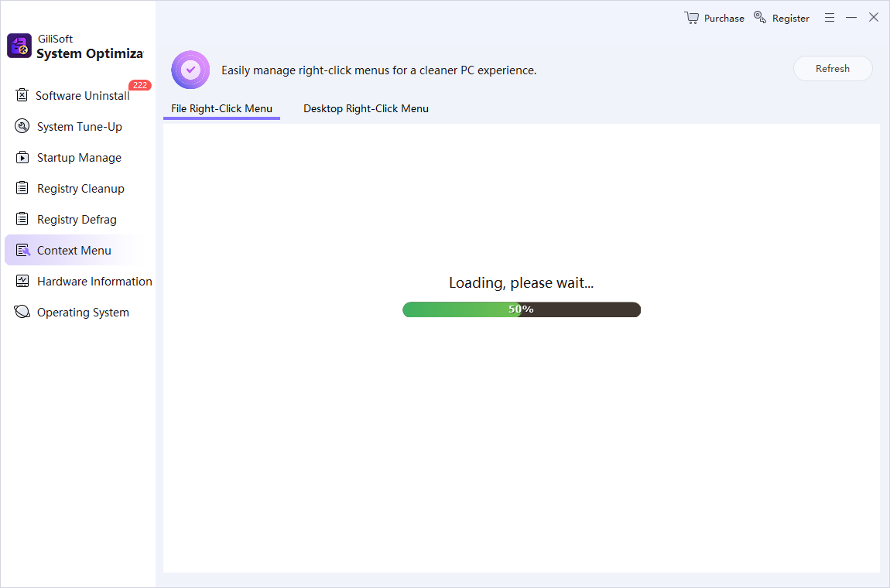The width and height of the screenshot is (890, 588).
Task: Close the System Optimizer window
Action: pos(874,17)
